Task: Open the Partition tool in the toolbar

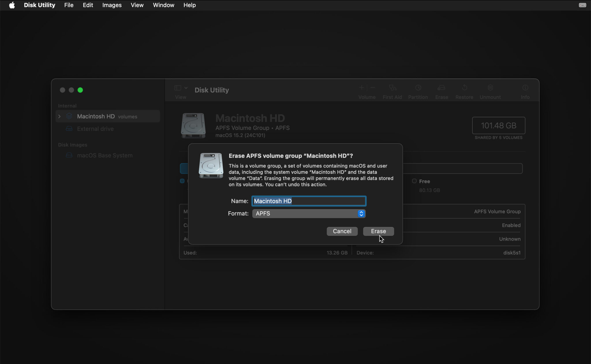Action: point(418,90)
